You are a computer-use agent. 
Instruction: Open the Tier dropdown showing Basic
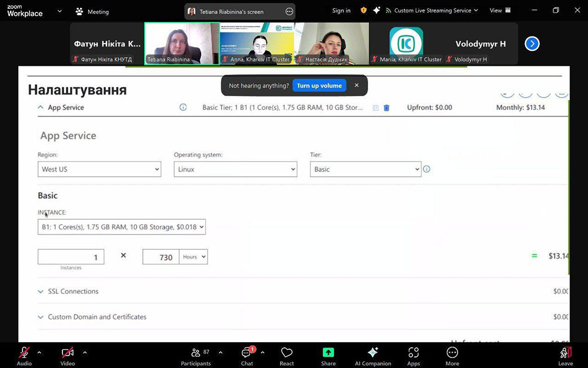click(366, 169)
